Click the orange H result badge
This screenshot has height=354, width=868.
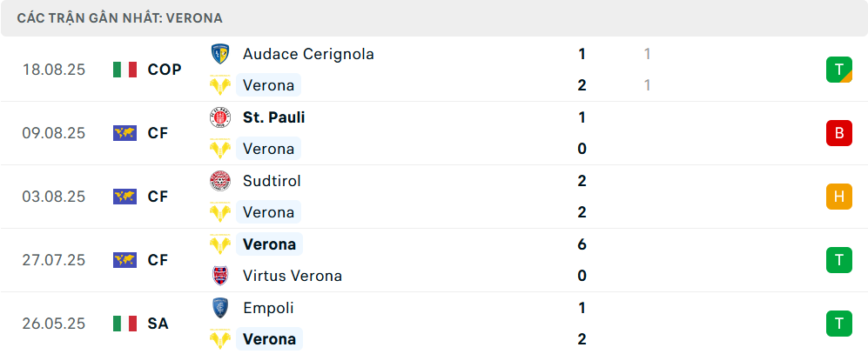(x=839, y=197)
